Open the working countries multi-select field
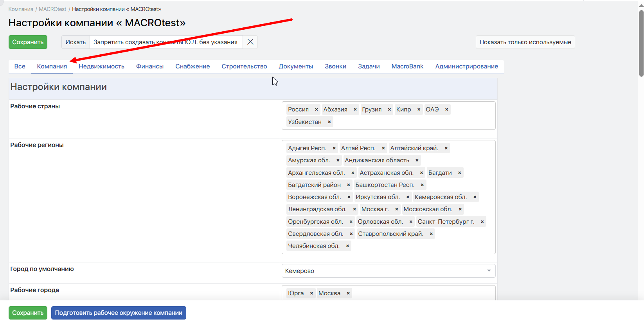The image size is (644, 325). click(411, 122)
